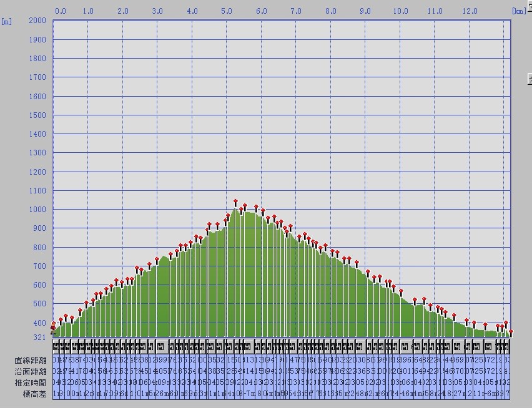Click the 推定時間 row label
The image size is (532, 408).
pos(31,382)
